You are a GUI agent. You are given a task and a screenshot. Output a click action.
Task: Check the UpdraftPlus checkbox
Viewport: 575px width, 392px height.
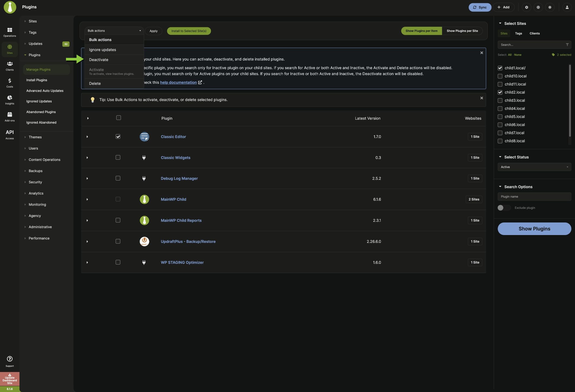(118, 241)
